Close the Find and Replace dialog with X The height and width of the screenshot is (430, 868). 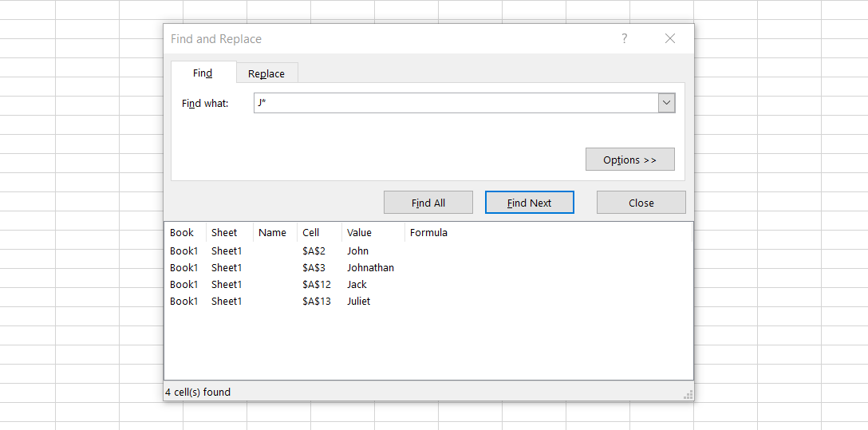pyautogui.click(x=670, y=38)
